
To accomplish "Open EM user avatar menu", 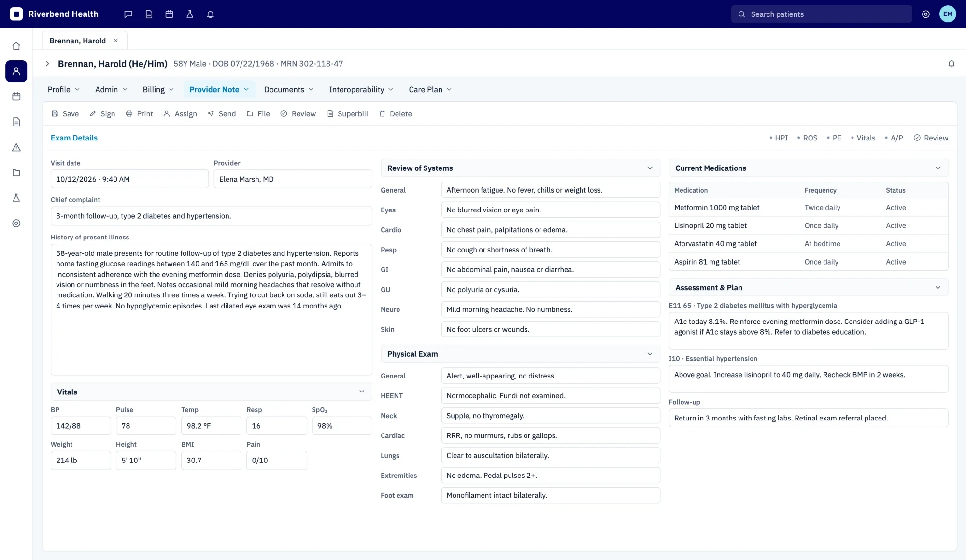I will coord(948,14).
